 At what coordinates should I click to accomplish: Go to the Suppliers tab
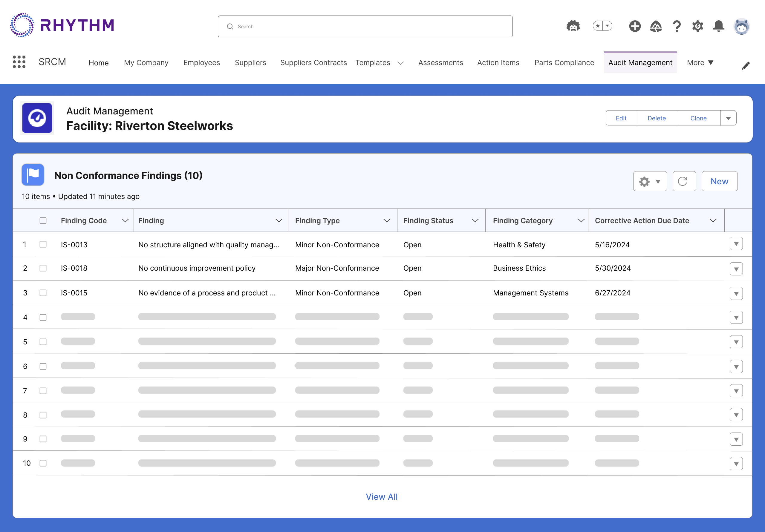coord(250,63)
